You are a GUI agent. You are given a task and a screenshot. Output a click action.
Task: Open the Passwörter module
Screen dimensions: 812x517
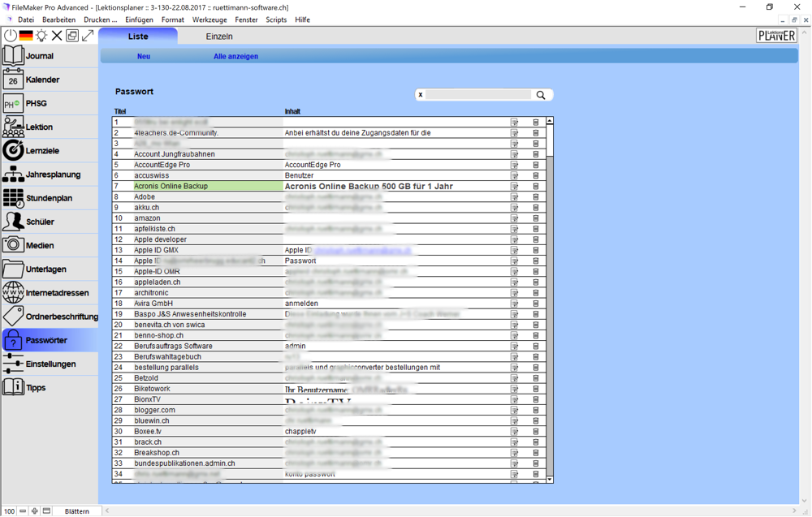50,340
